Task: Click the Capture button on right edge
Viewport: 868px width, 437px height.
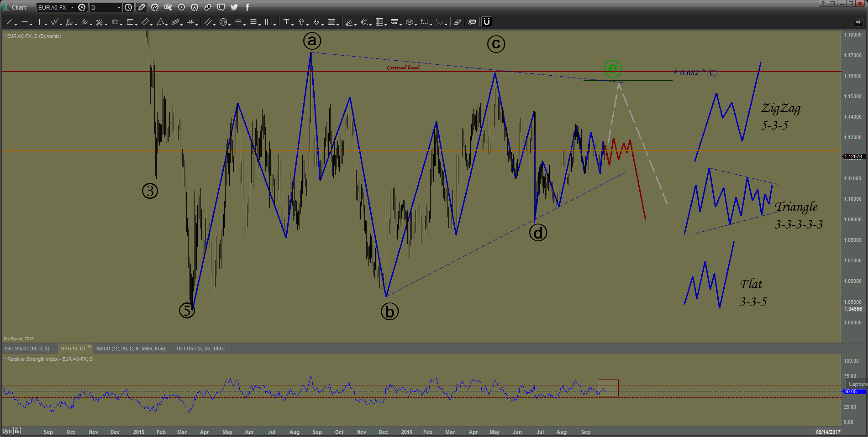Action: (x=857, y=384)
